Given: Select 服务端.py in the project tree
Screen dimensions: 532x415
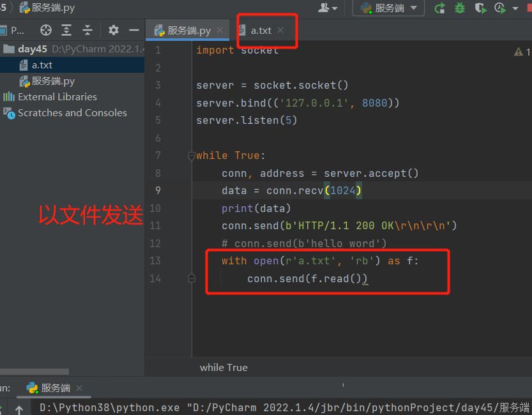Looking at the screenshot, I should 72,81.
